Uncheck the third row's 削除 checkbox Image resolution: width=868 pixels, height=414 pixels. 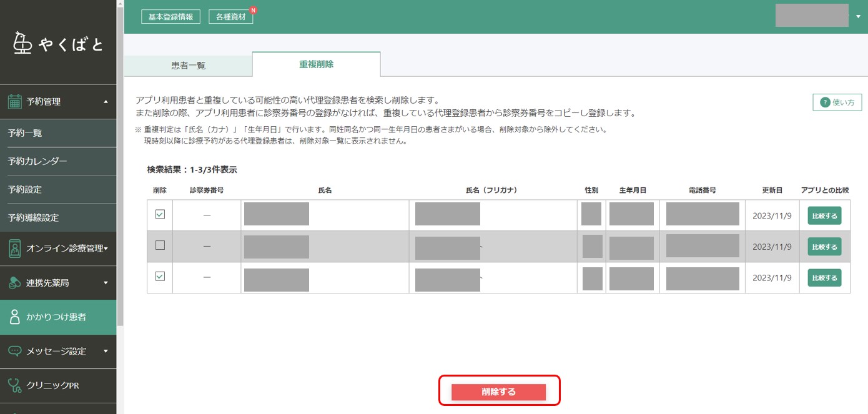(x=160, y=276)
